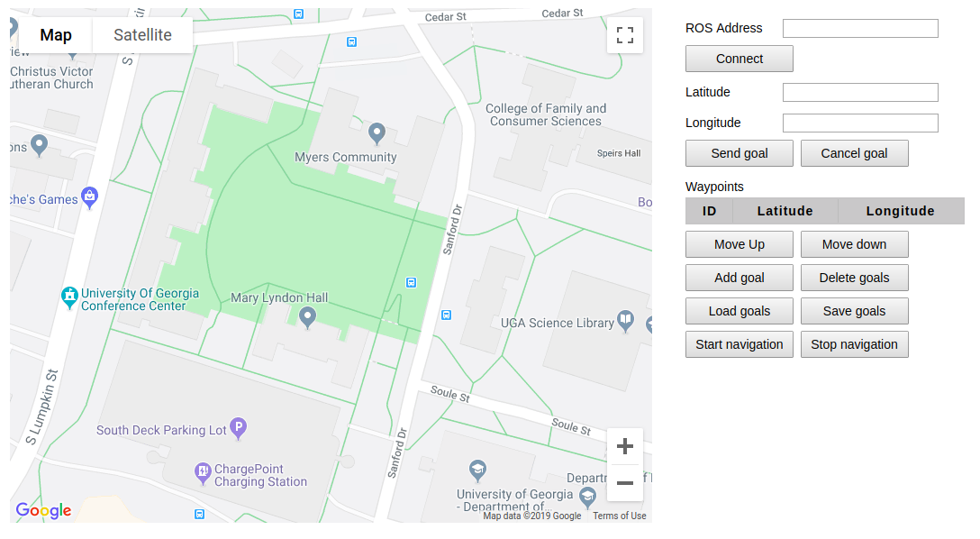Open the games shop bag marker

89,198
